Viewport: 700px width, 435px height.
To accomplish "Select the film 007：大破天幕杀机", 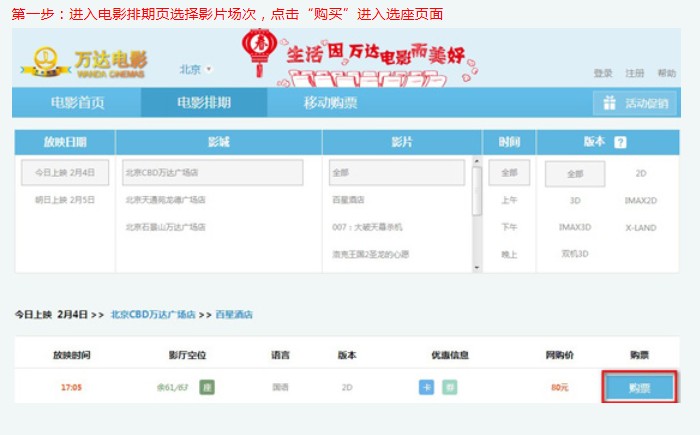I will [x=367, y=227].
